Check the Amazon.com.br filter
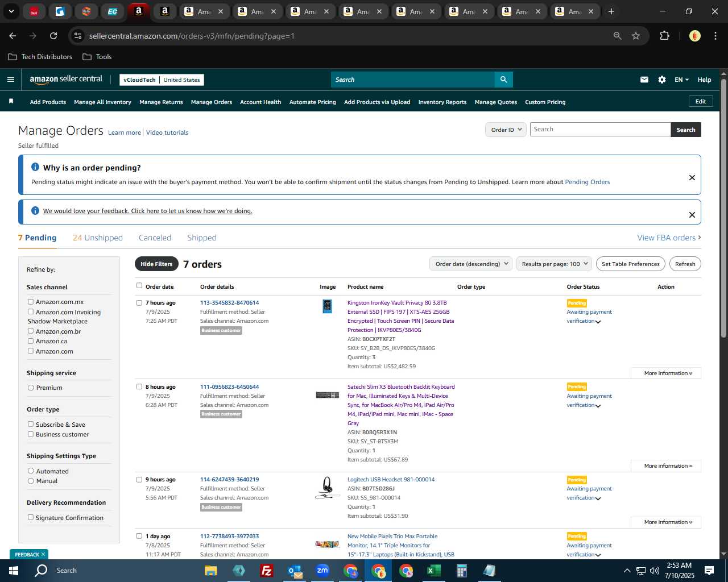This screenshot has height=582, width=728. 31,331
